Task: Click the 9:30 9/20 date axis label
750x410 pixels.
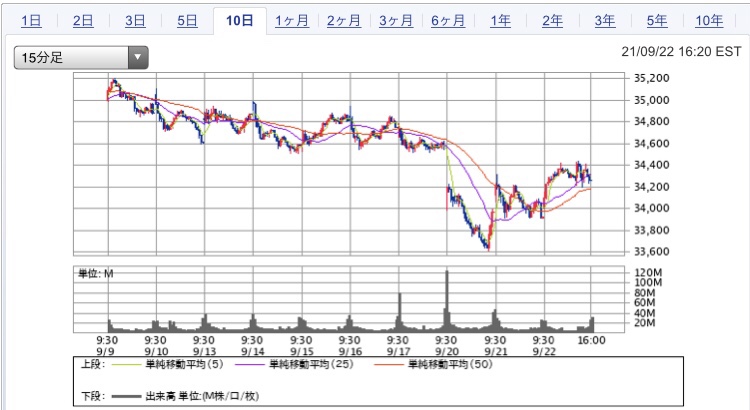Action: coord(447,346)
